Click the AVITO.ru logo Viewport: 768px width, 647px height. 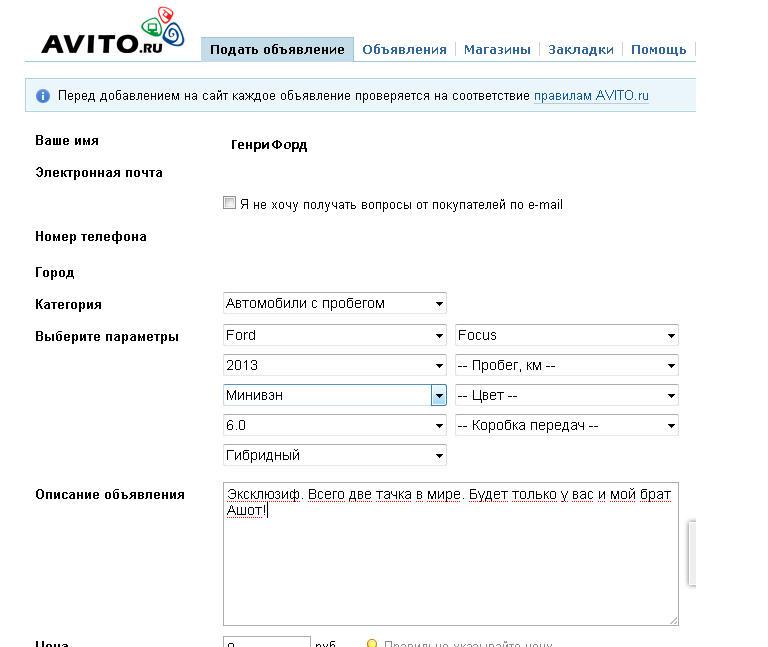[113, 31]
